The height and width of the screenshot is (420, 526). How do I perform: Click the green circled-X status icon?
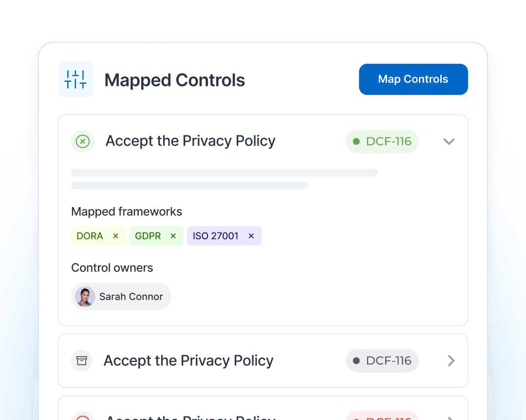point(83,141)
